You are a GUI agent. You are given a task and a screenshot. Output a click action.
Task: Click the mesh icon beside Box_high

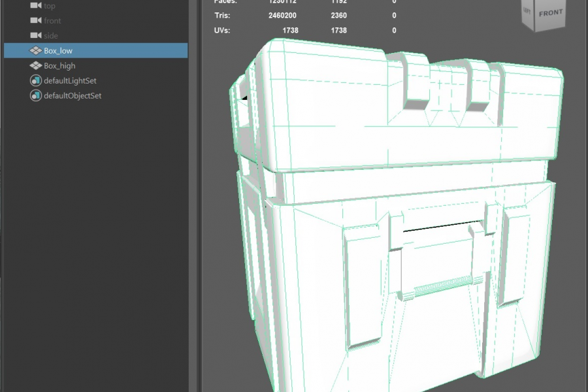pyautogui.click(x=36, y=65)
